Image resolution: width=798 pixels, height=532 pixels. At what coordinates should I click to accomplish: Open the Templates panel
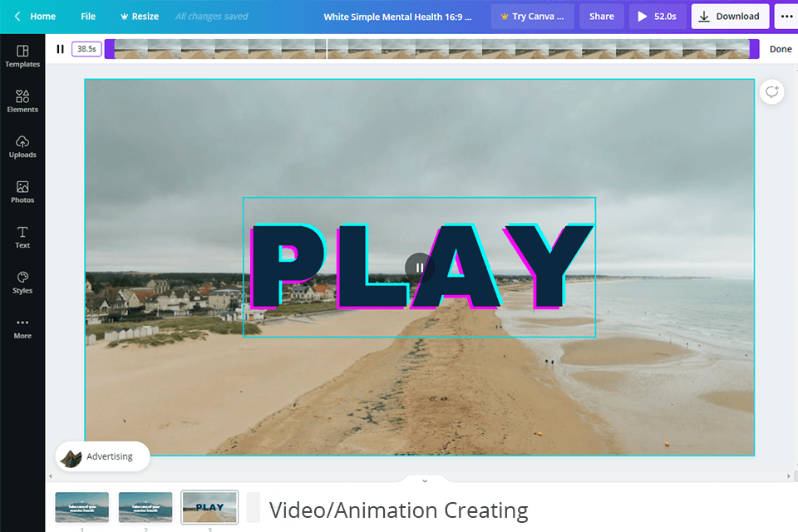pyautogui.click(x=22, y=56)
